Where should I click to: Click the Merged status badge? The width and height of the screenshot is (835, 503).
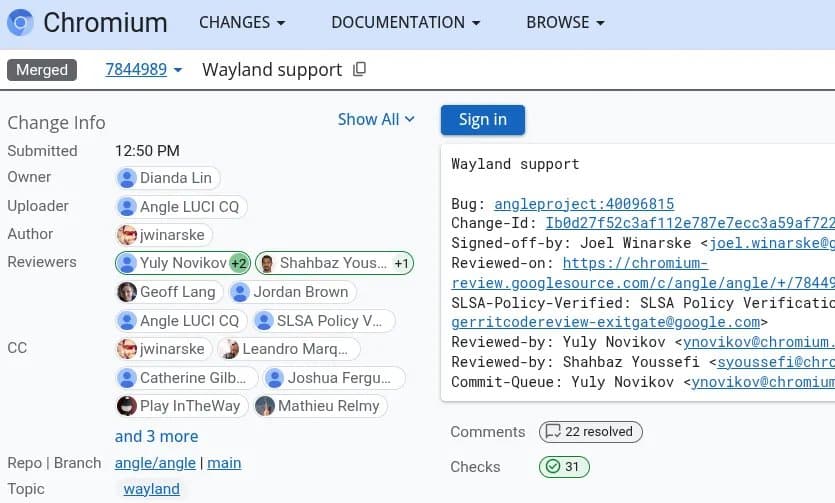point(42,70)
